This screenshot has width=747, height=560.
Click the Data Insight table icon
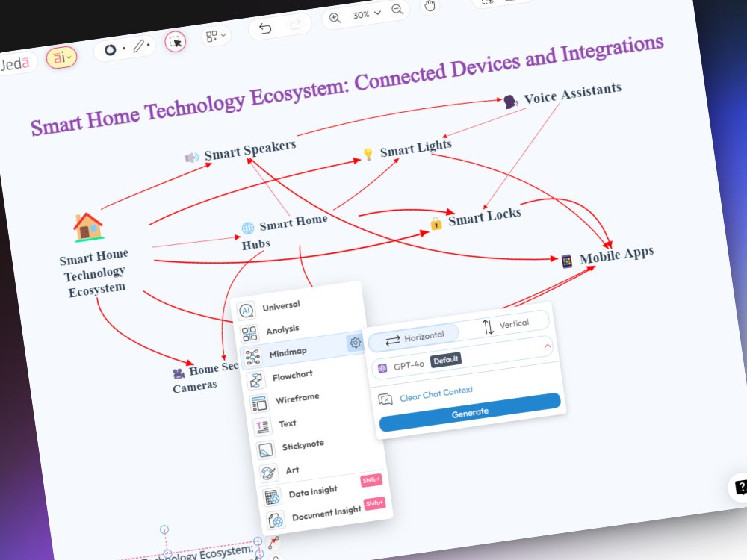click(x=272, y=497)
